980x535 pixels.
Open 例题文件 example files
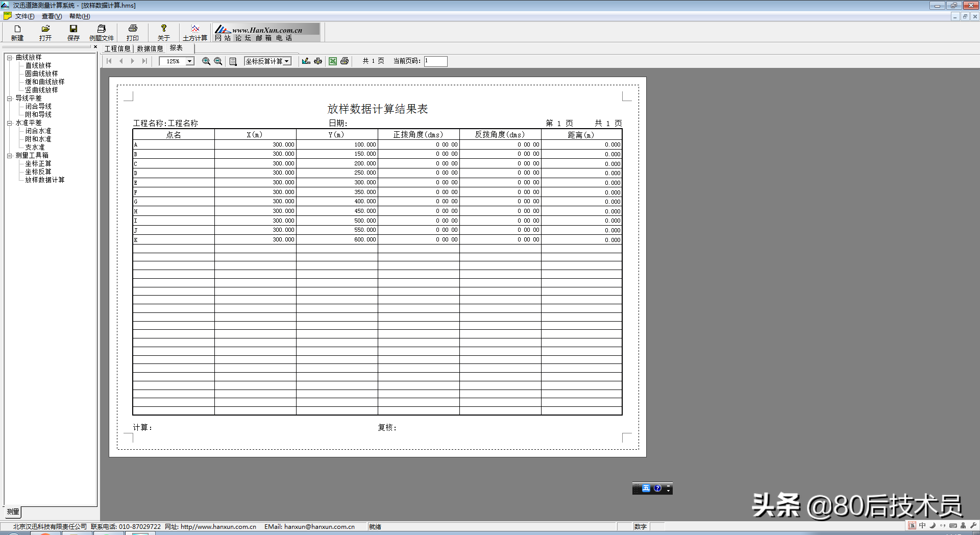click(102, 33)
